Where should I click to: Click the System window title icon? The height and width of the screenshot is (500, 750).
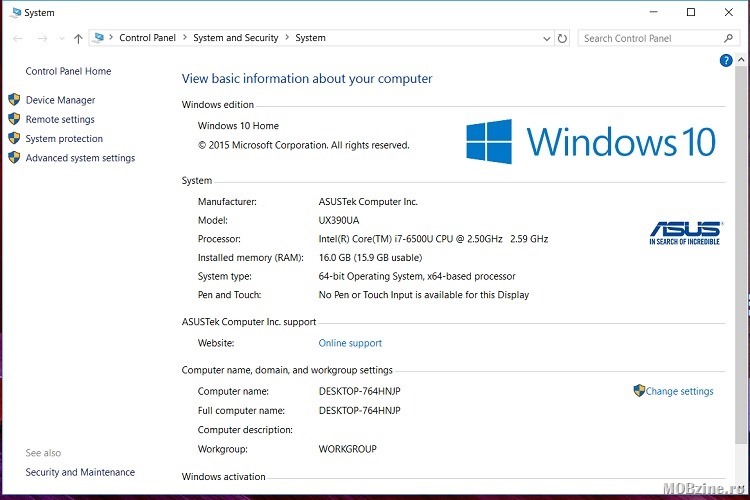click(16, 12)
